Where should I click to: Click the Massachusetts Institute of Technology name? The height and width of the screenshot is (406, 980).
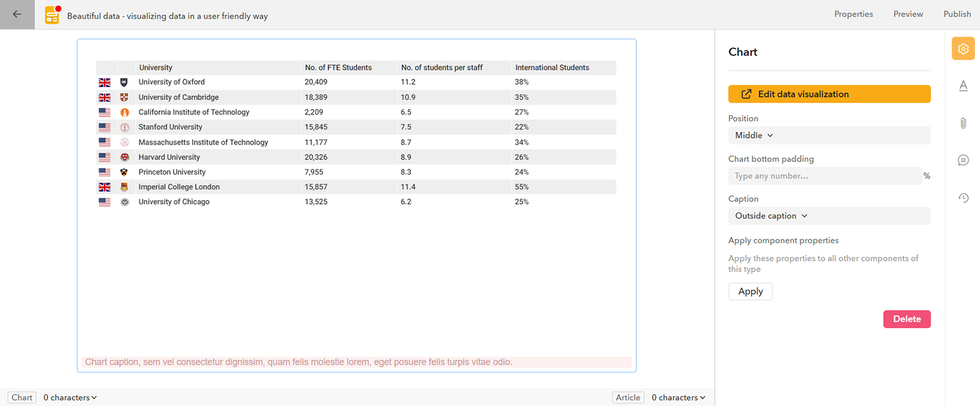(x=203, y=143)
